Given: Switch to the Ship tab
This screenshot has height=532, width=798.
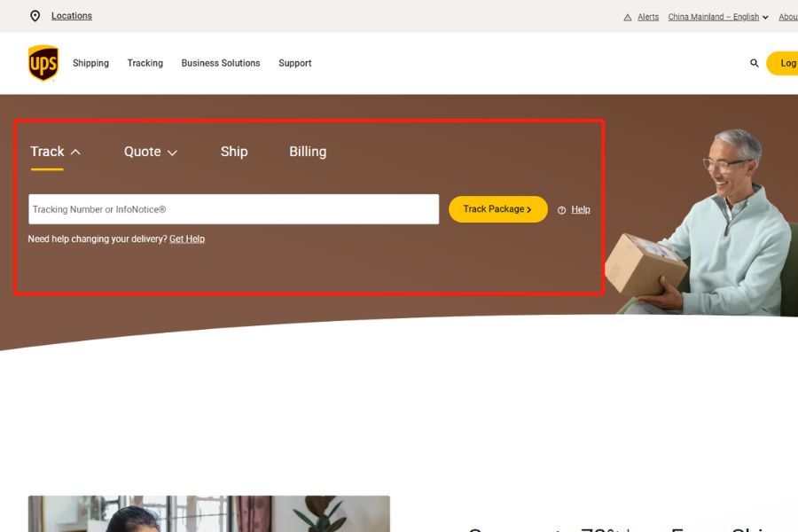Looking at the screenshot, I should (234, 152).
